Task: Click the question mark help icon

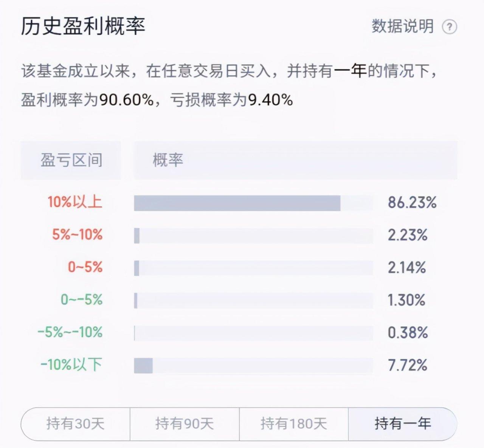Action: [450, 27]
